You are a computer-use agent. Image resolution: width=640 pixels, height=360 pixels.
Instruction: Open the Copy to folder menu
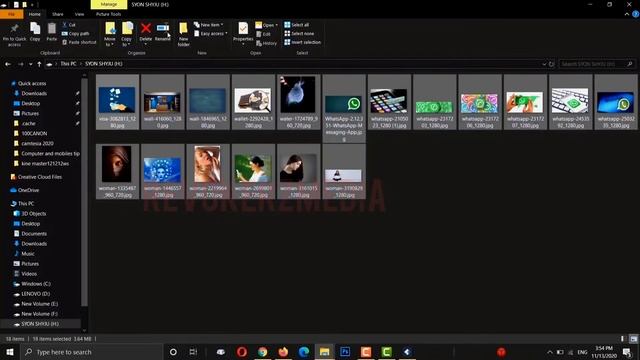[127, 34]
